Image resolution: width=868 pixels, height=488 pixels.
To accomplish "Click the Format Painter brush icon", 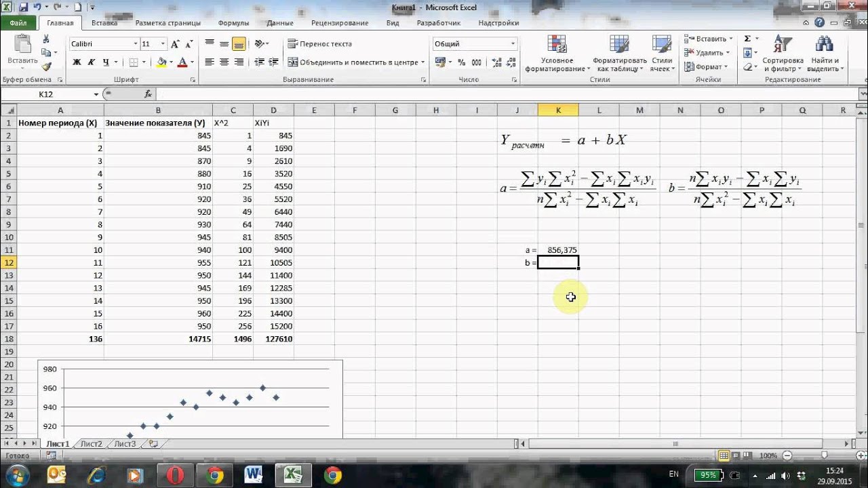I will (x=46, y=66).
